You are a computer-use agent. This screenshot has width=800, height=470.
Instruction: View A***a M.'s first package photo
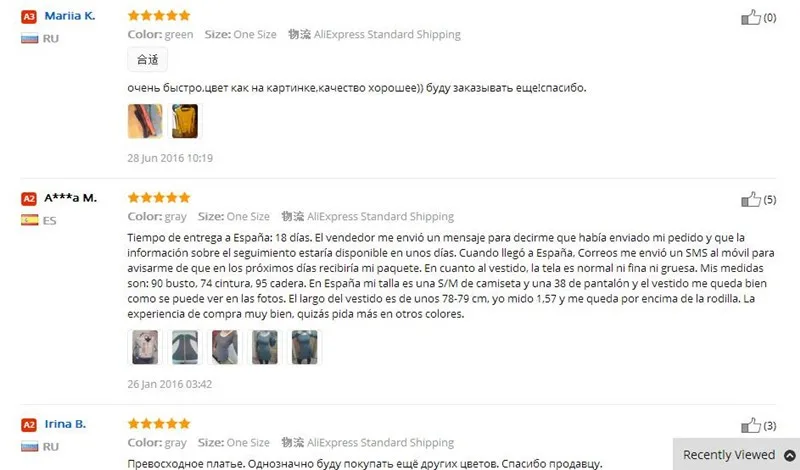coord(145,347)
